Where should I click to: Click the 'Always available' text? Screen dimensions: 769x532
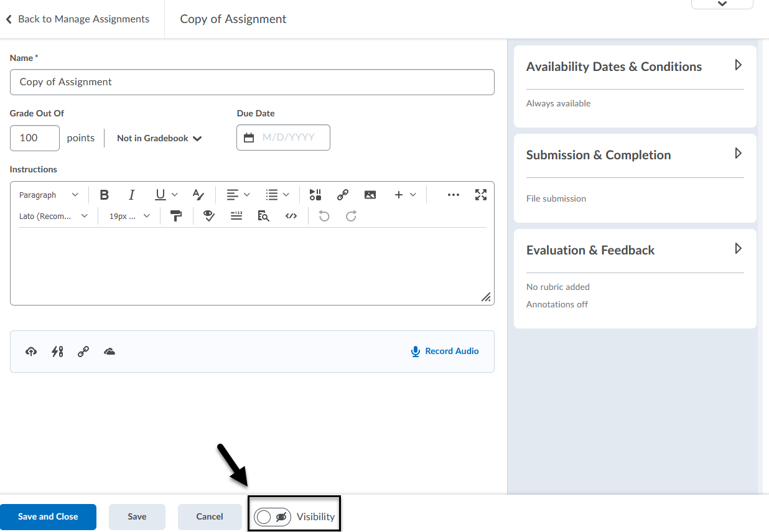coord(559,103)
